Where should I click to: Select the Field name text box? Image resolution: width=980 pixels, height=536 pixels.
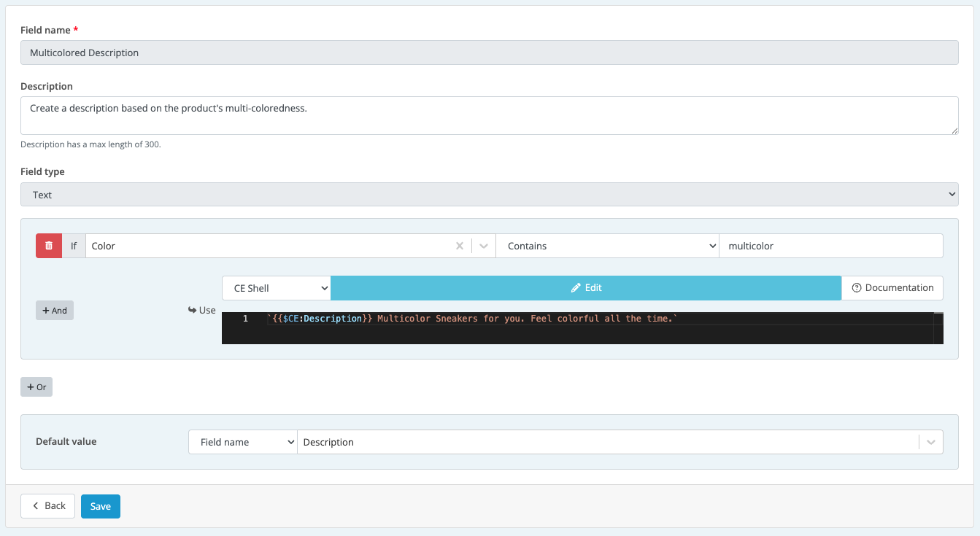(489, 52)
